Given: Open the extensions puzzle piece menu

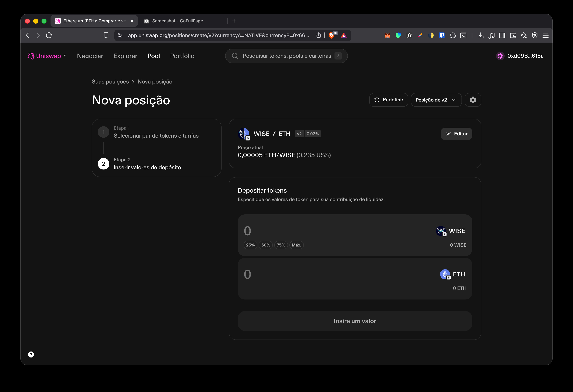Looking at the screenshot, I should (452, 36).
